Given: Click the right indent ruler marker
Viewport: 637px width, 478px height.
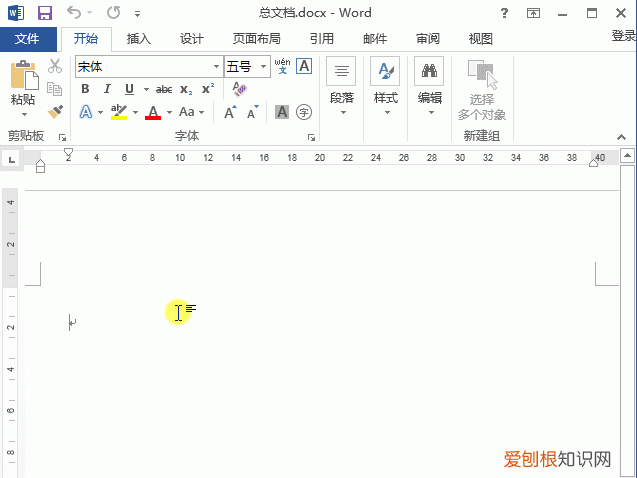Looking at the screenshot, I should [x=594, y=163].
